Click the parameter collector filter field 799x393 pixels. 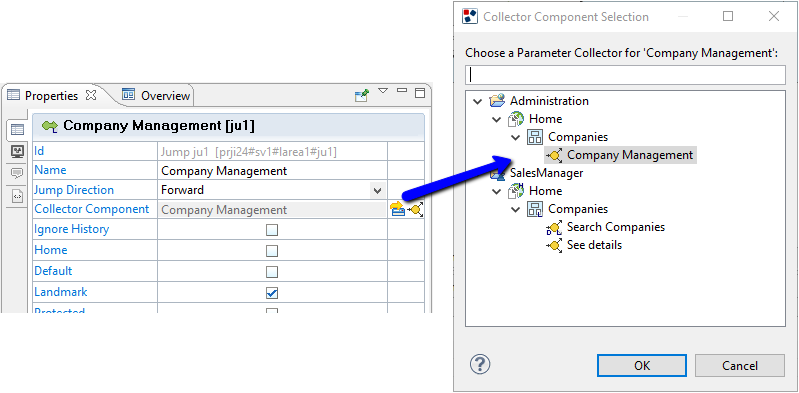[625, 75]
